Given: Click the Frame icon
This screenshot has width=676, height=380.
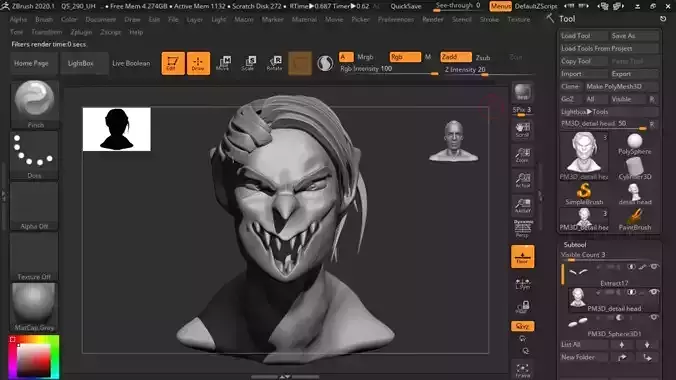Looking at the screenshot, I should [x=523, y=370].
